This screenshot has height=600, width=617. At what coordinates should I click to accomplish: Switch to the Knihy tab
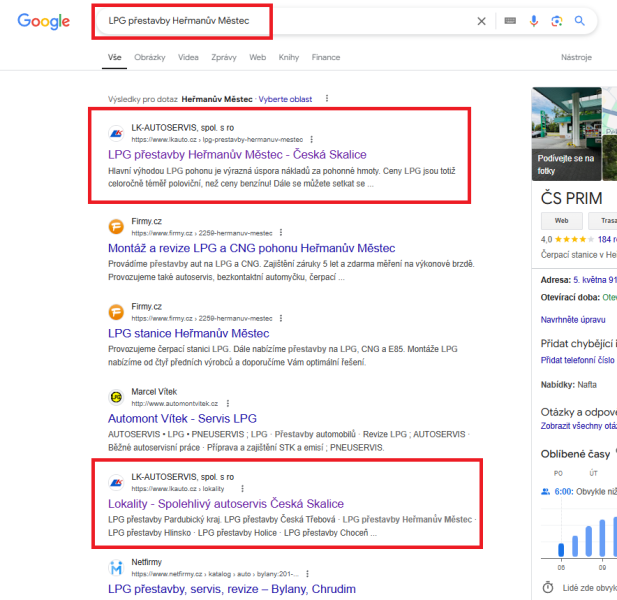pyautogui.click(x=289, y=57)
